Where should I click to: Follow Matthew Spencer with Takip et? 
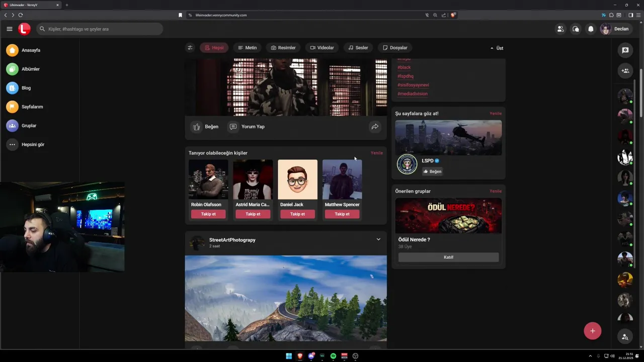tap(342, 214)
